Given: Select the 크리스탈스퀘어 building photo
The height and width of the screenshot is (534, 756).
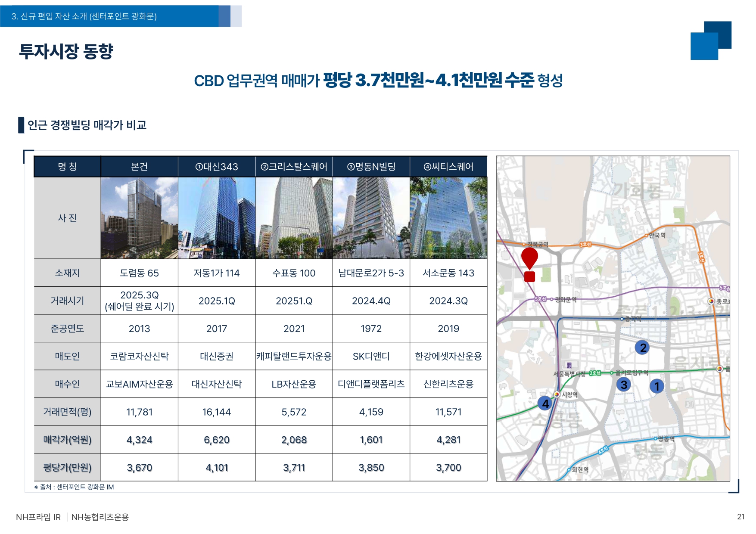Looking at the screenshot, I should pyautogui.click(x=294, y=218).
